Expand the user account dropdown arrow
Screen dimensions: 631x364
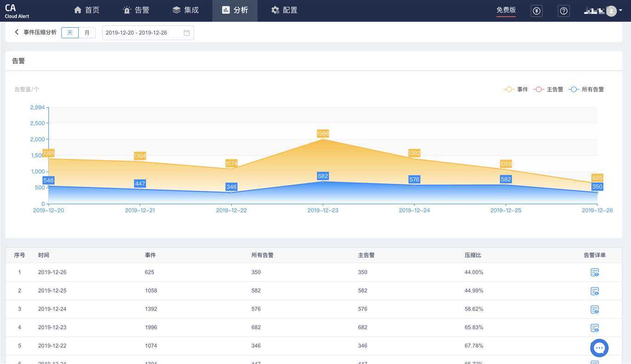click(620, 10)
